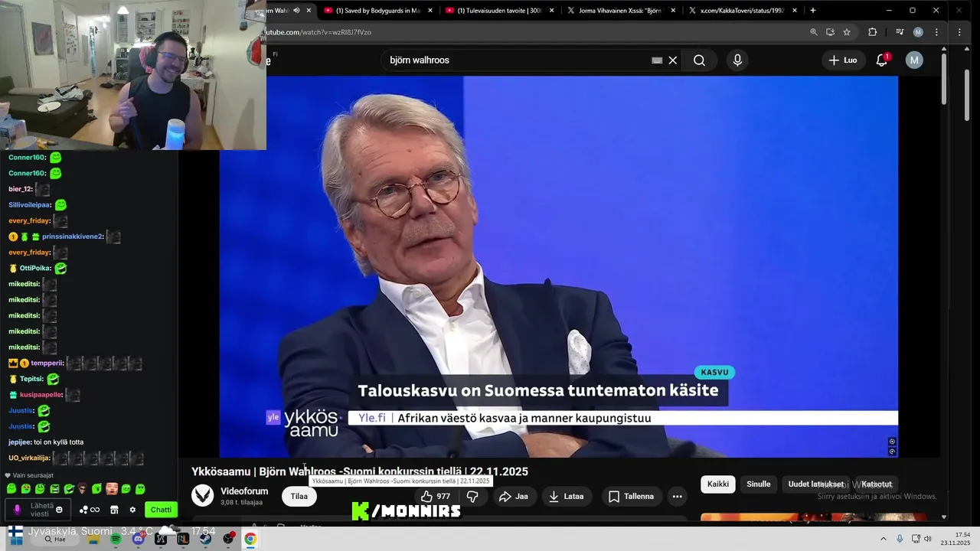Open Chrome from taskbar

[250, 539]
